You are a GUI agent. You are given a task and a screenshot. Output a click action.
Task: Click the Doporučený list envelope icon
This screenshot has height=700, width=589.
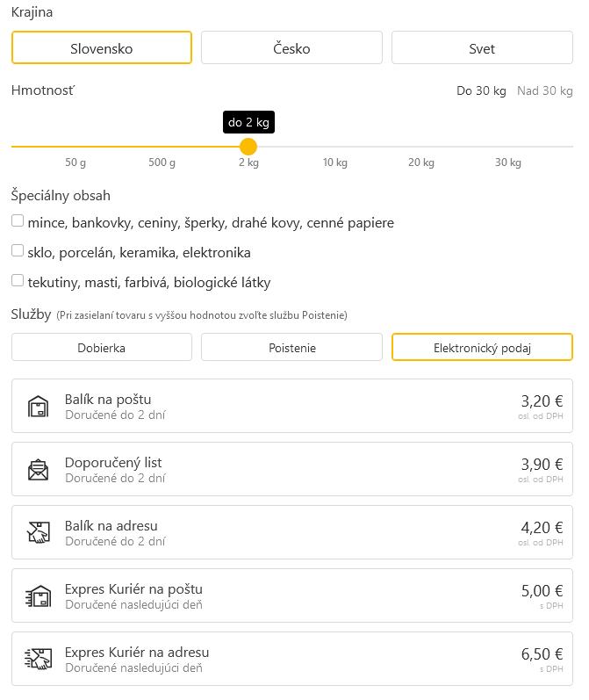point(38,470)
